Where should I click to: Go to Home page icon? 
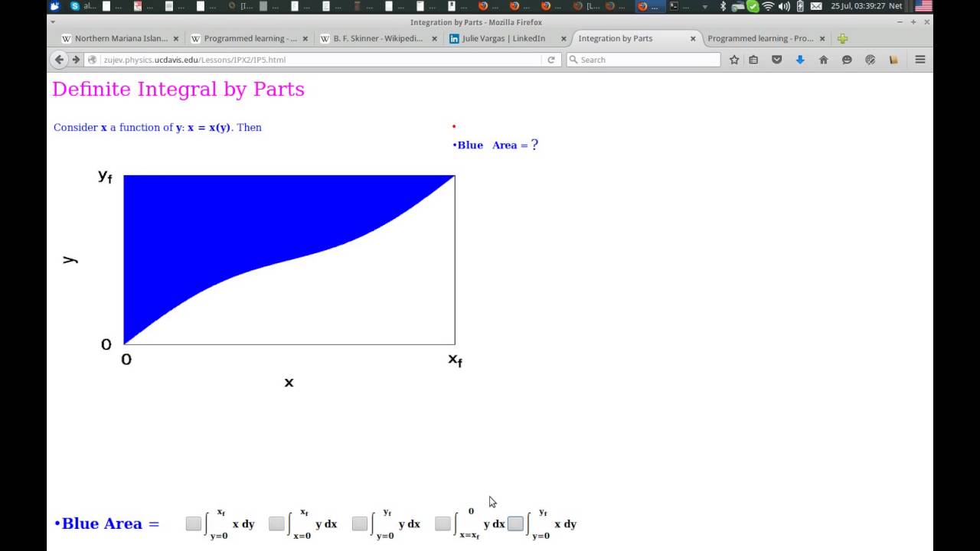click(x=823, y=60)
